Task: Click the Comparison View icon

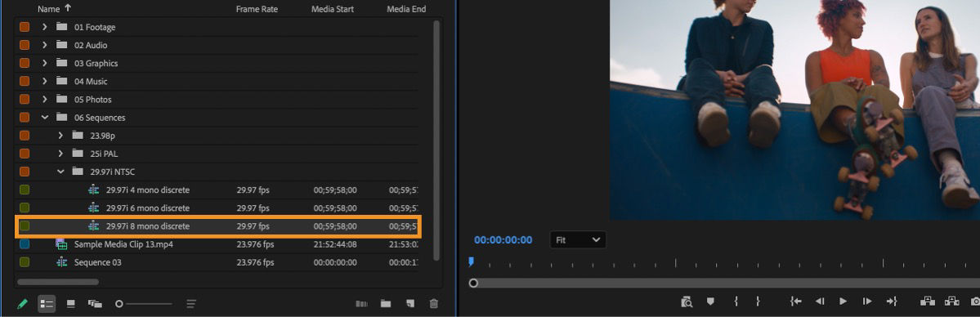Action: [687, 301]
